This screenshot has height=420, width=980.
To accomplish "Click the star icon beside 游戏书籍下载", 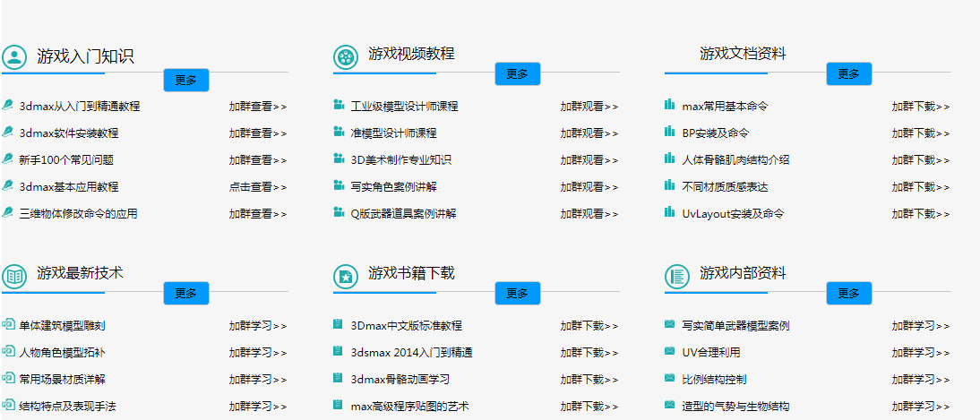I will (345, 276).
